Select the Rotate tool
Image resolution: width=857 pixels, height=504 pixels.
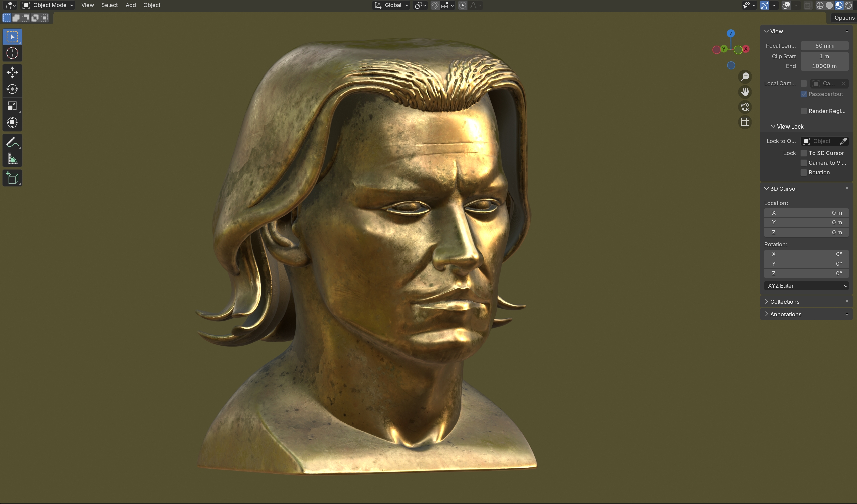12,89
